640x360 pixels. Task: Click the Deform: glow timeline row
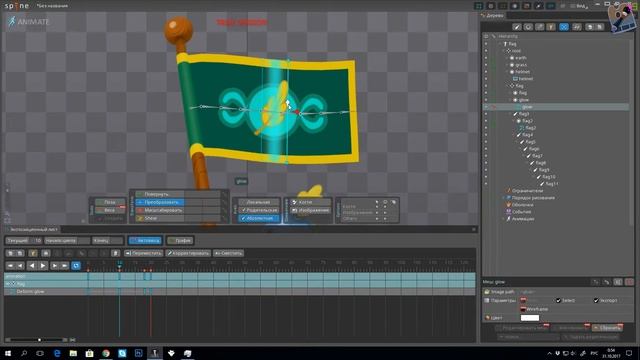(x=240, y=291)
